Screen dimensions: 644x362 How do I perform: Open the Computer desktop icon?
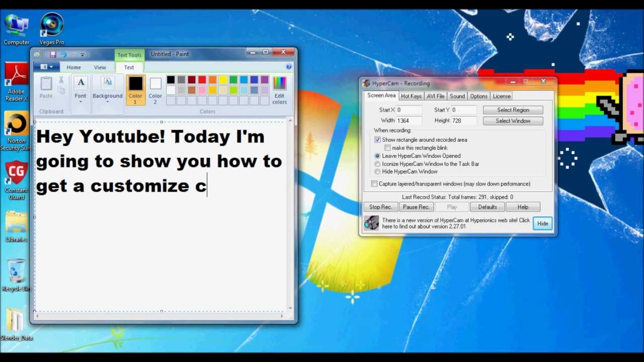coord(16,29)
